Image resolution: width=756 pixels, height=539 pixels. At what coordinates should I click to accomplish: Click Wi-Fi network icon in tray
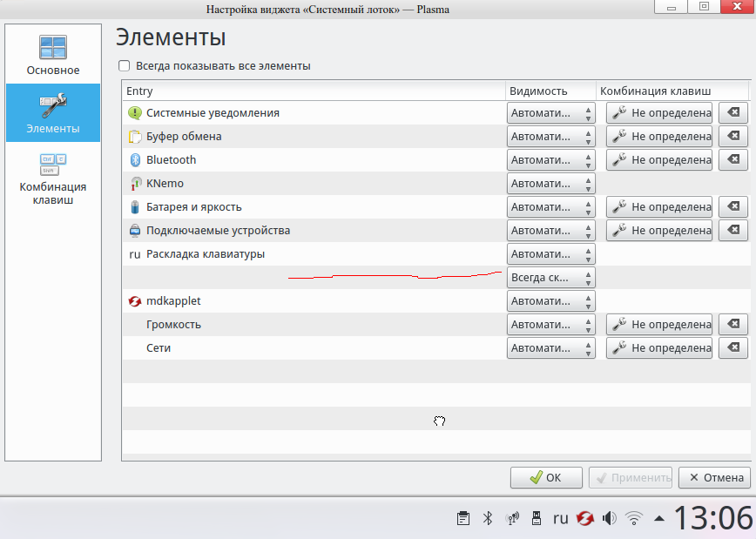click(x=634, y=518)
